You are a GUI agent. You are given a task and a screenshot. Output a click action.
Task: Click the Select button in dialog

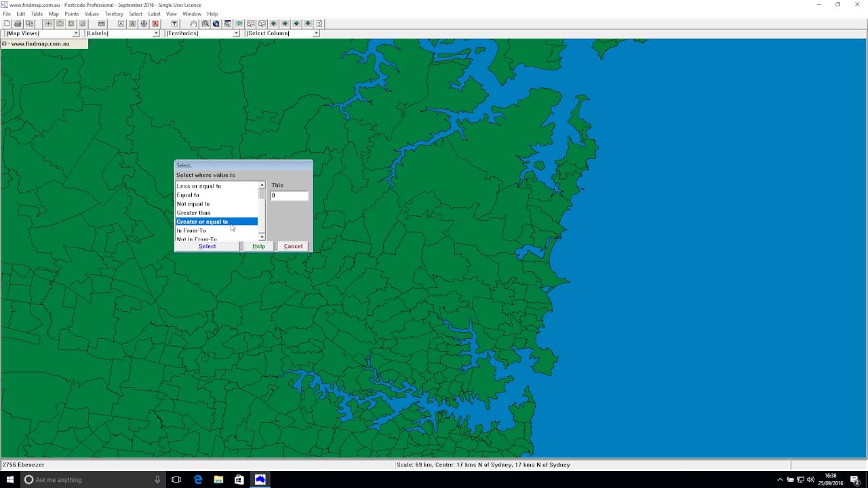pyautogui.click(x=208, y=246)
